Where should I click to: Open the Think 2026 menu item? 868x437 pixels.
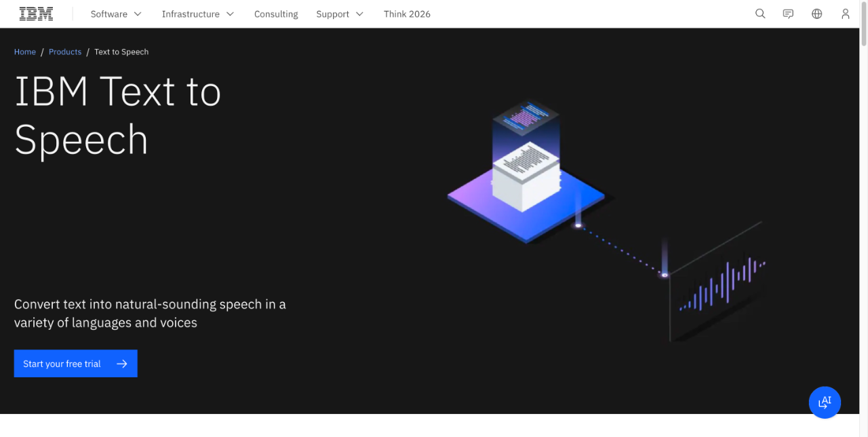tap(407, 14)
